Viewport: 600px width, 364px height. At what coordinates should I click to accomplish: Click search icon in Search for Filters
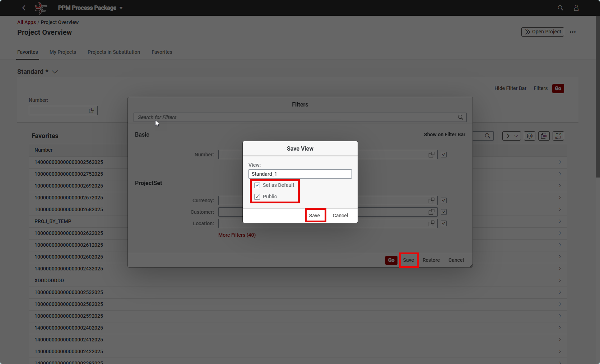tap(460, 117)
